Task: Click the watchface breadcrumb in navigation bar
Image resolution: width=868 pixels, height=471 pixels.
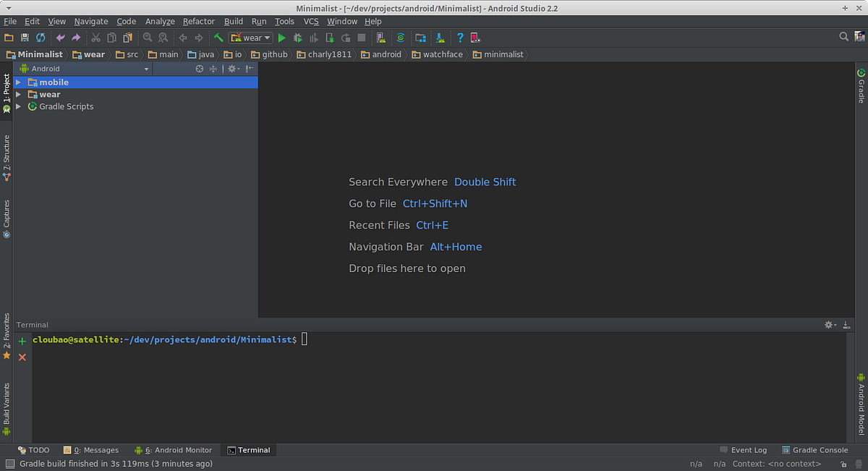Action: pyautogui.click(x=437, y=54)
